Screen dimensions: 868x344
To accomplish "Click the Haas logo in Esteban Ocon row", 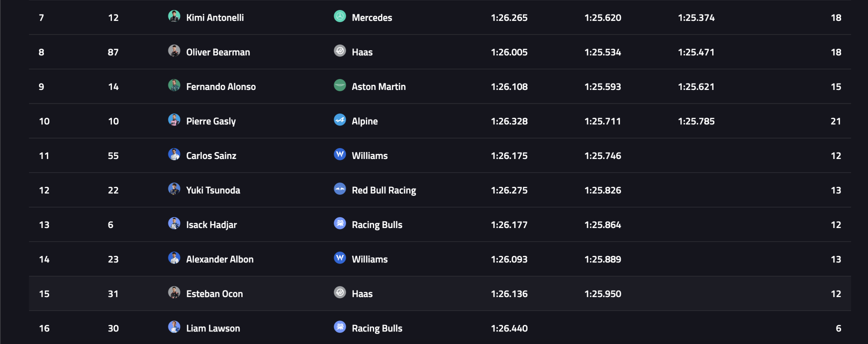I will click(340, 293).
